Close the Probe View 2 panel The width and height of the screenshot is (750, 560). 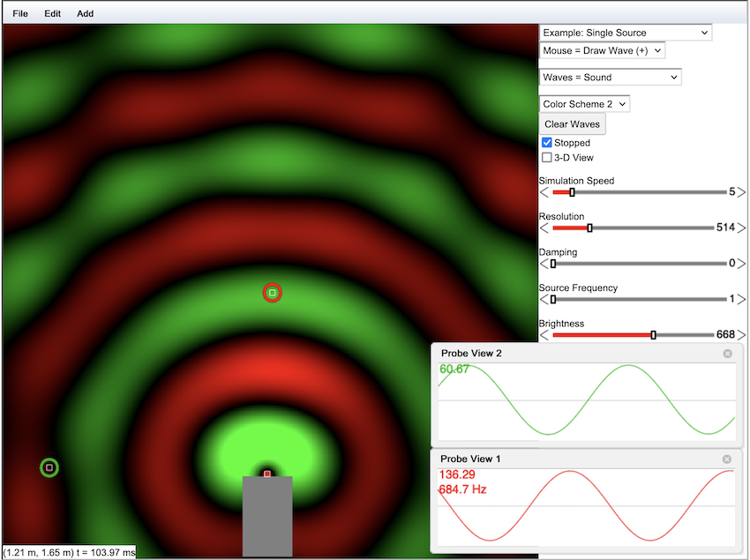pyautogui.click(x=727, y=354)
